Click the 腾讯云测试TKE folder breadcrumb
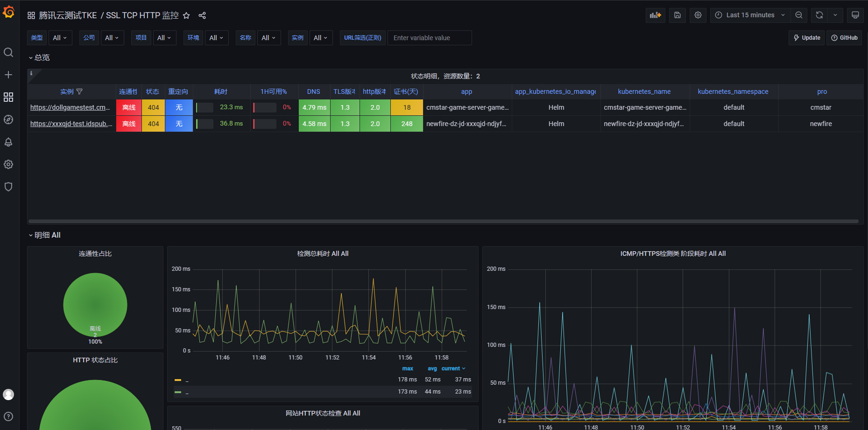 68,15
